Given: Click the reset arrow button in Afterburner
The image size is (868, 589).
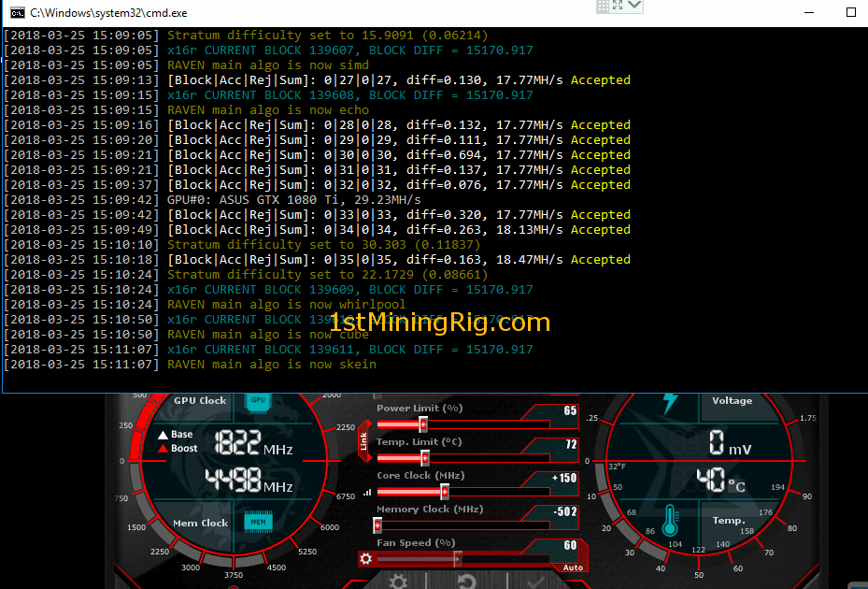Looking at the screenshot, I should 466,582.
